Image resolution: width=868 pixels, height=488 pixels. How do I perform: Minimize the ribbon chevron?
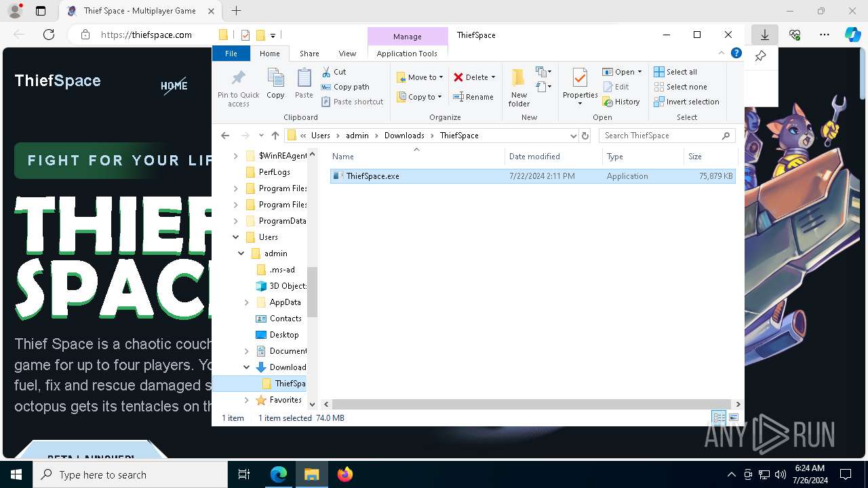coord(722,53)
